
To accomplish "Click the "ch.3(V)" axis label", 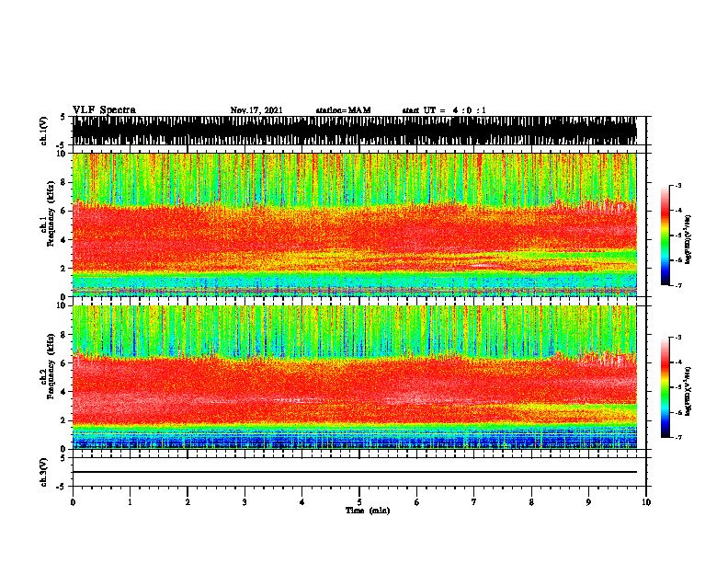I will (x=43, y=472).
